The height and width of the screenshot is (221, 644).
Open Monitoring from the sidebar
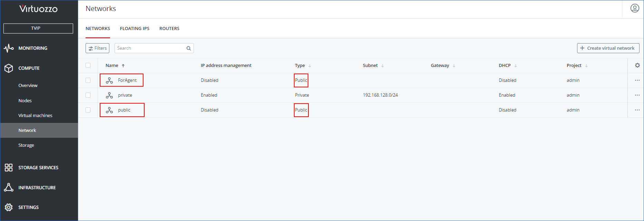(33, 48)
